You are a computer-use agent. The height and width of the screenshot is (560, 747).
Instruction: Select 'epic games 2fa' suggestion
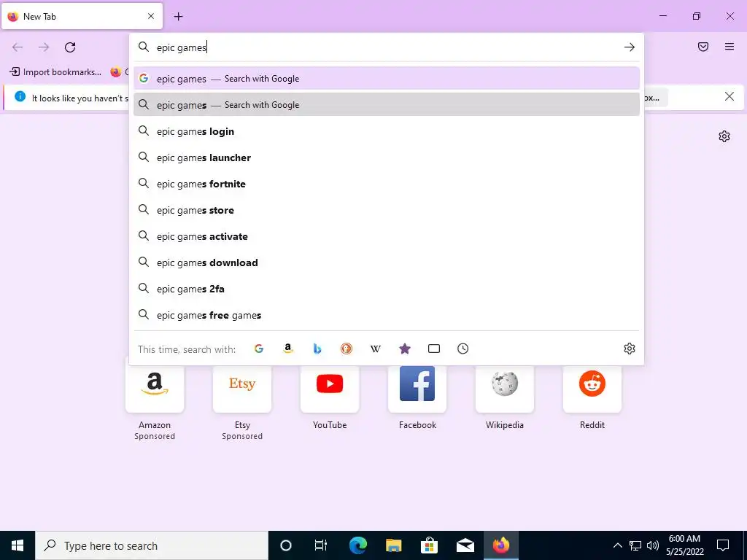(387, 289)
